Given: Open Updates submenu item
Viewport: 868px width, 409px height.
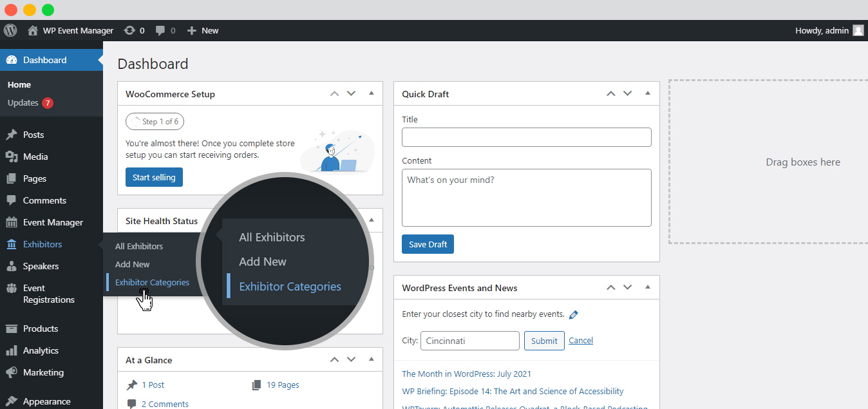Looking at the screenshot, I should coord(23,103).
